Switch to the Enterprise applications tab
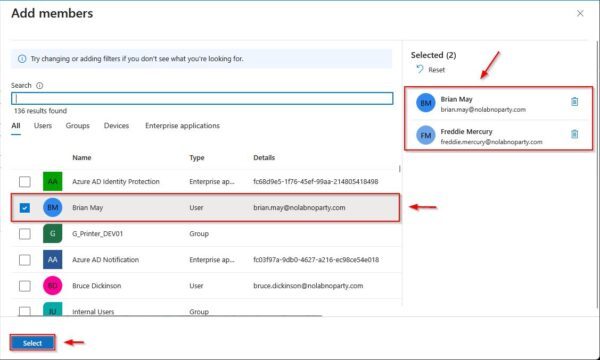The image size is (600, 360). pyautogui.click(x=183, y=126)
